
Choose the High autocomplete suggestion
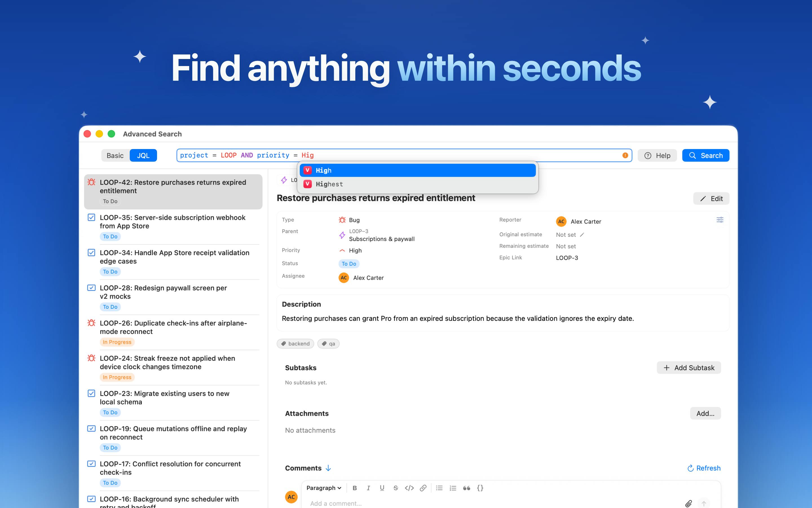417,170
